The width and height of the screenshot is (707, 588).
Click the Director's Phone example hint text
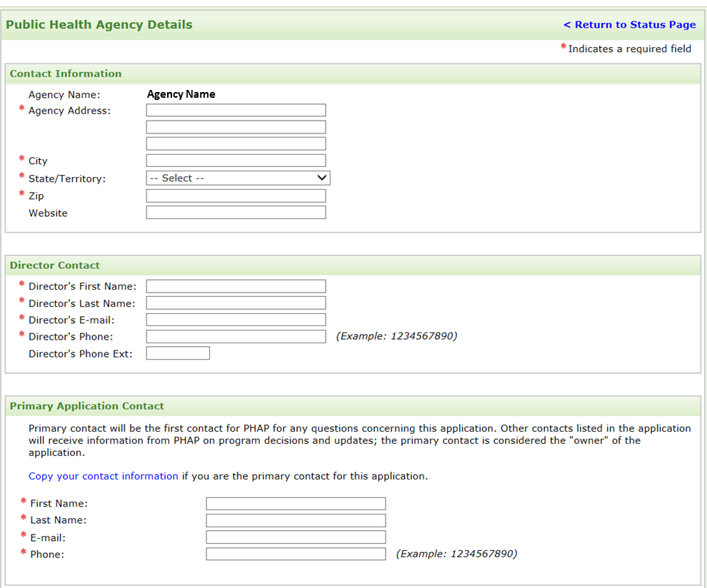[397, 336]
